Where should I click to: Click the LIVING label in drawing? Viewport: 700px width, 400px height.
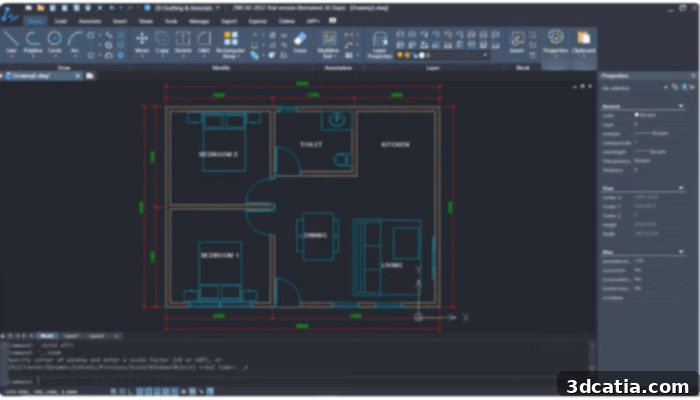(x=392, y=265)
